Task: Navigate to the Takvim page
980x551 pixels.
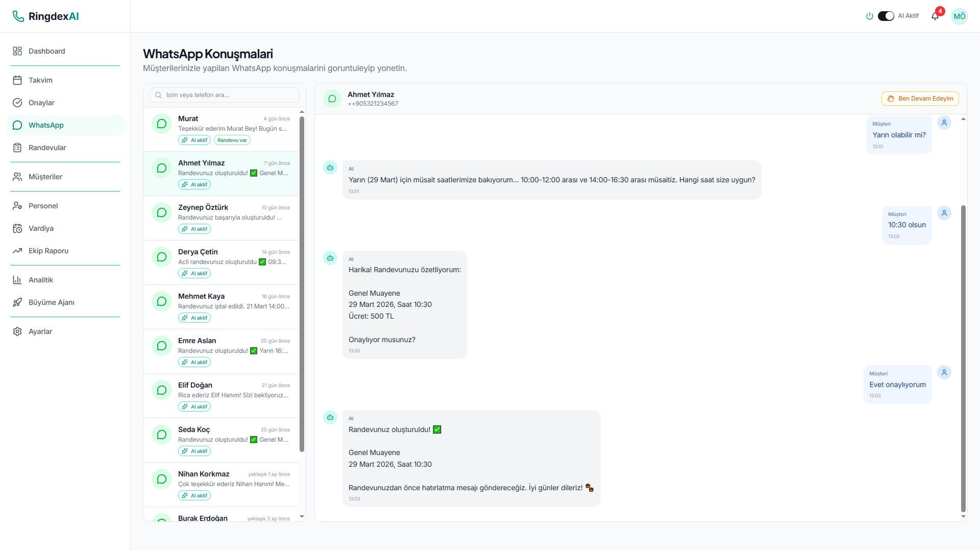Action: (65, 80)
